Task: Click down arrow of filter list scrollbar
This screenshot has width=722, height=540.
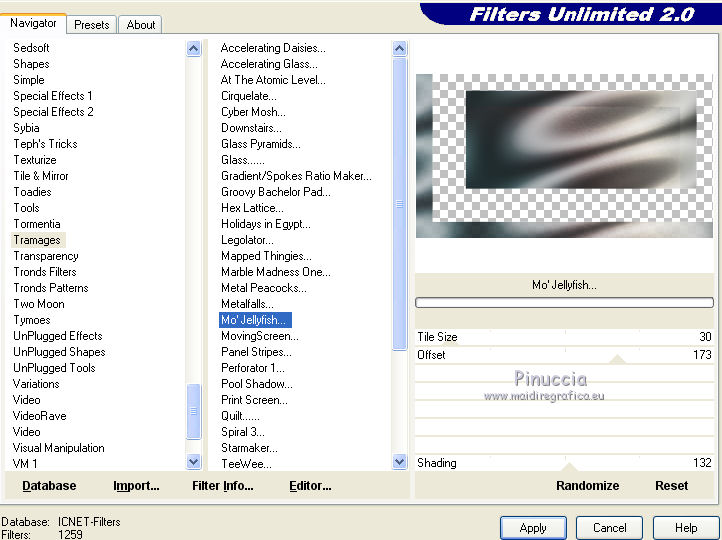Action: pos(400,462)
